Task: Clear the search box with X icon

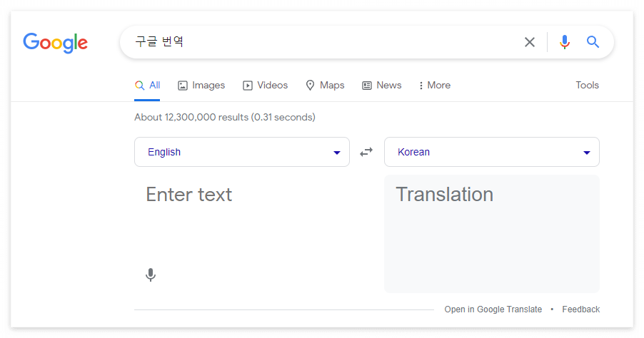Action: pyautogui.click(x=530, y=42)
